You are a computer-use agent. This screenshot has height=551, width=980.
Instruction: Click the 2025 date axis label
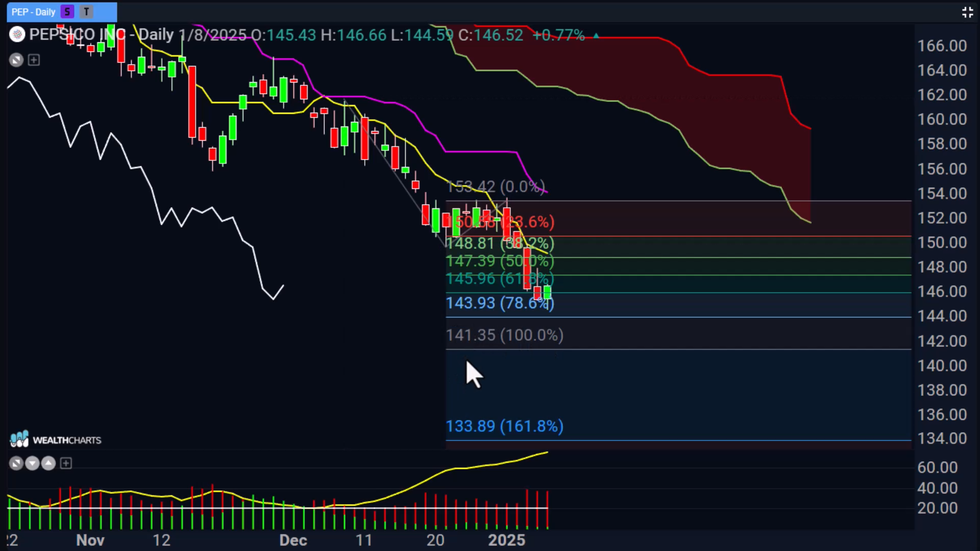click(506, 540)
